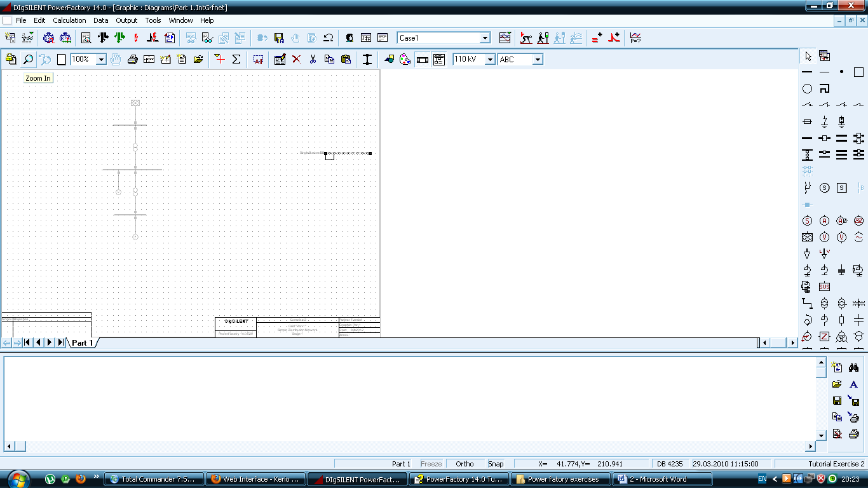Toggle the pressed title-block display button
Viewport: 868px width, 488px height.
coord(423,59)
